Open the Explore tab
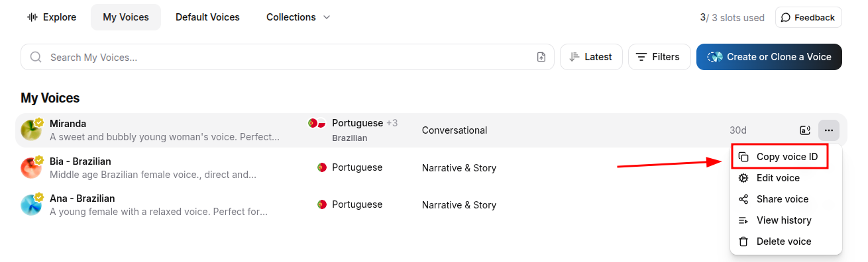Viewport: 868px width, 262px height. pyautogui.click(x=52, y=17)
